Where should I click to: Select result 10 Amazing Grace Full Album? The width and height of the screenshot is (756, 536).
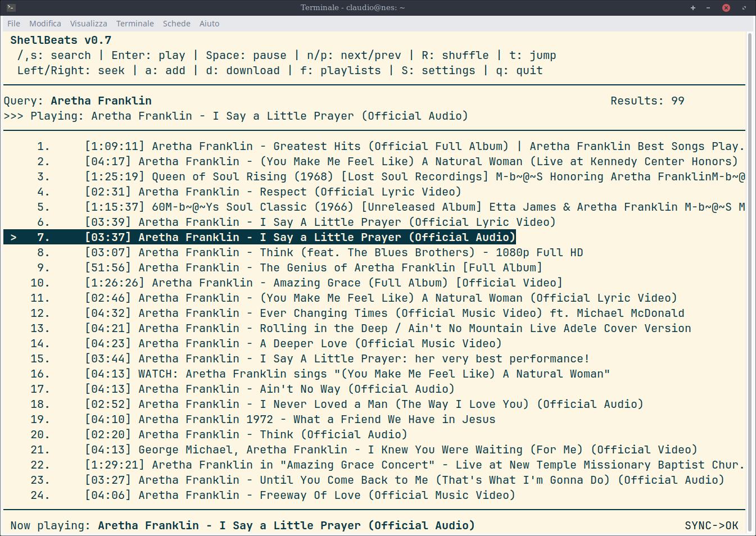374,283
